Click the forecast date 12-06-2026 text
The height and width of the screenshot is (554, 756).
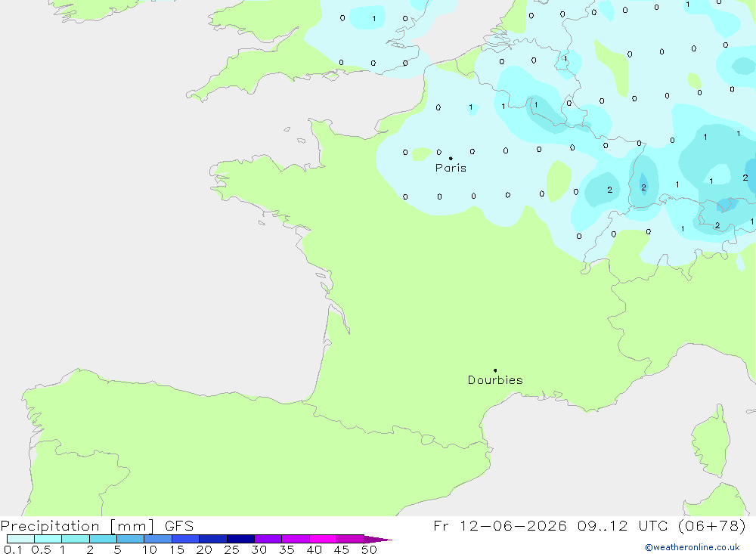(x=513, y=525)
